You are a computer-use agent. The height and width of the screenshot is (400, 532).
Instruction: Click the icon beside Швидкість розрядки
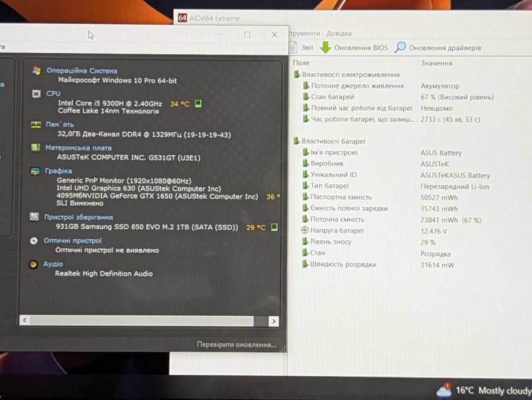pos(305,264)
